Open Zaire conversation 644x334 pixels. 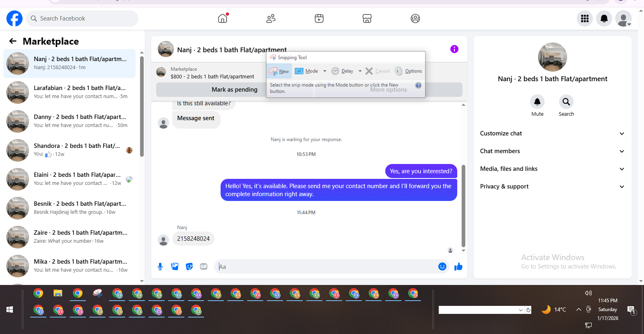69,237
